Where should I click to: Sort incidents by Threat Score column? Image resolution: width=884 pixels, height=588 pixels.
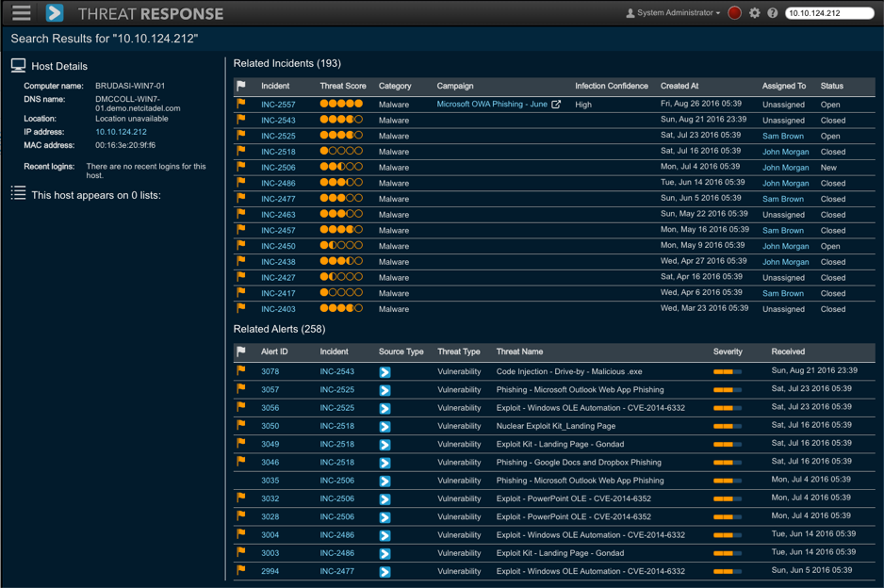click(x=343, y=86)
